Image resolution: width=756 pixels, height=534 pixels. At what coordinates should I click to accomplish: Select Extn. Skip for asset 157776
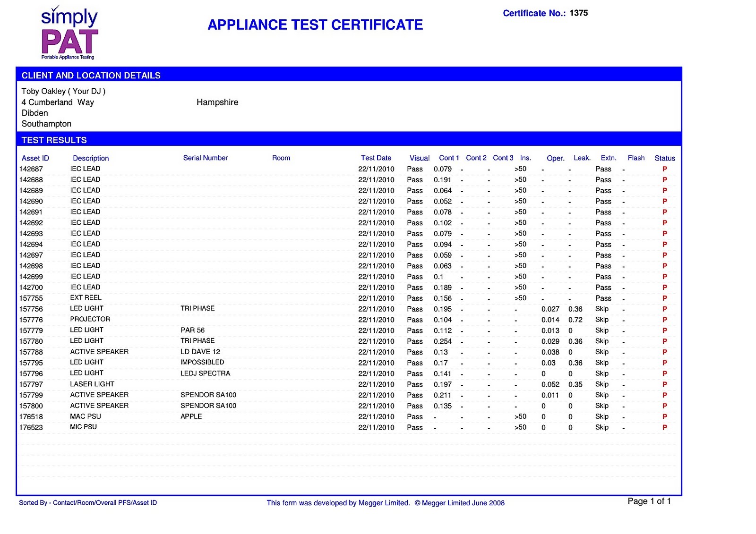[602, 320]
